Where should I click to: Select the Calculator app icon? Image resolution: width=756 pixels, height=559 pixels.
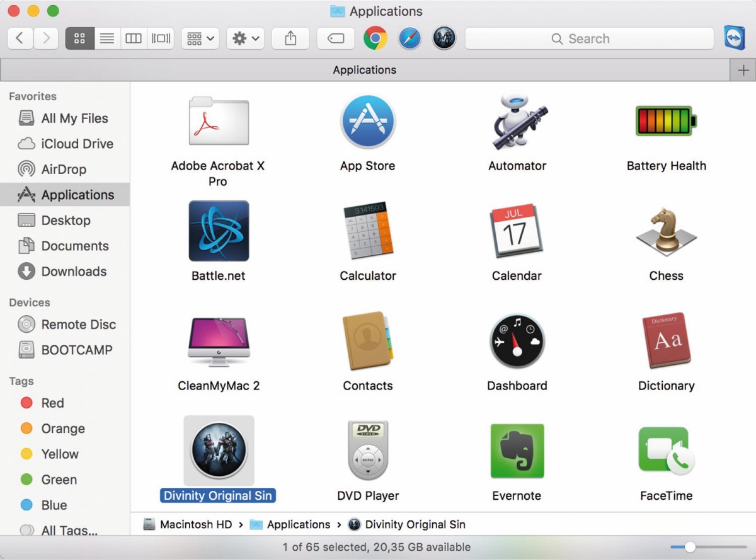368,231
